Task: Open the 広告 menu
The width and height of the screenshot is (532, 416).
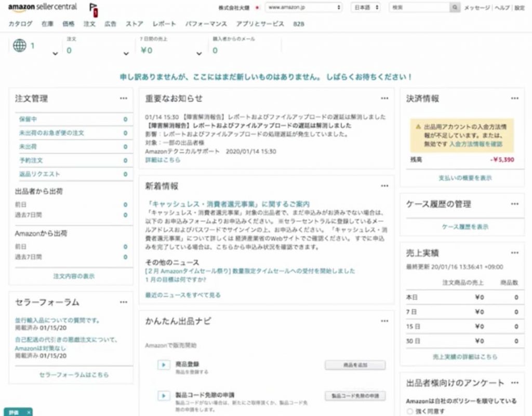Action: pos(110,24)
